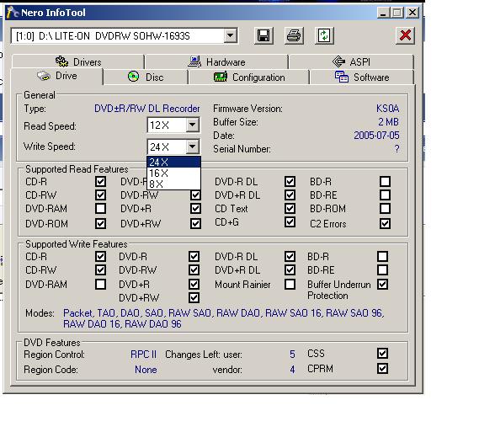Click the floppy disk save icon

coord(263,35)
